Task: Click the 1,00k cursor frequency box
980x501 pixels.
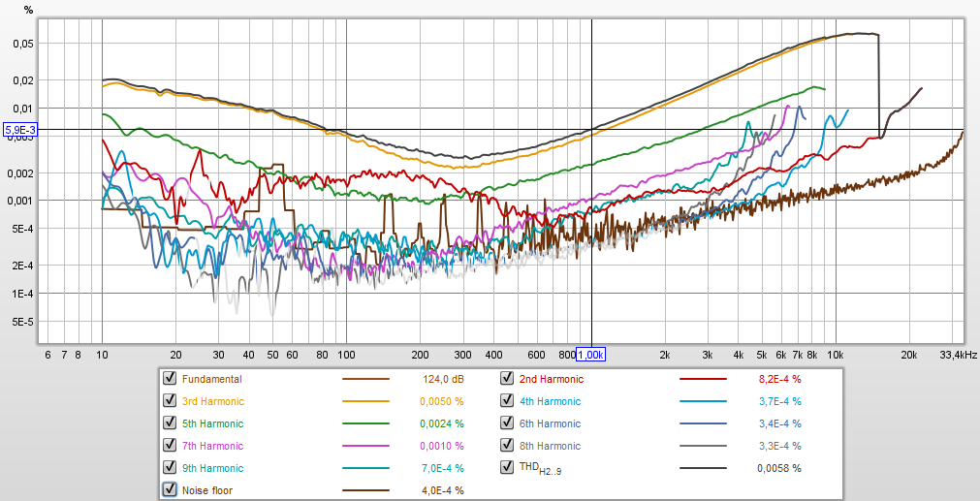Action: (x=590, y=355)
